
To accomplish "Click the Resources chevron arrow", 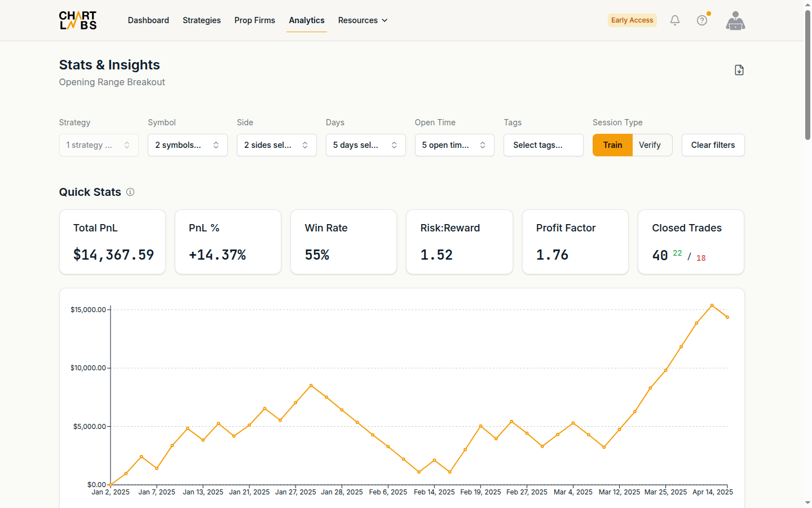I will (385, 20).
